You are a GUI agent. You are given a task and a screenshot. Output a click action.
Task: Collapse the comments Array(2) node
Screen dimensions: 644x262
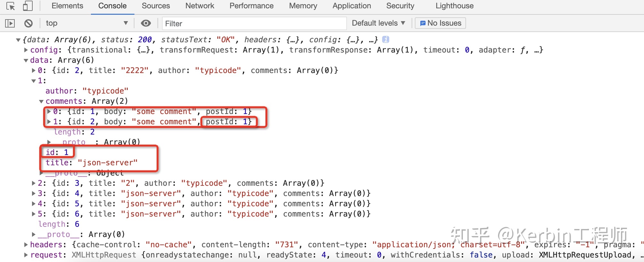41,101
